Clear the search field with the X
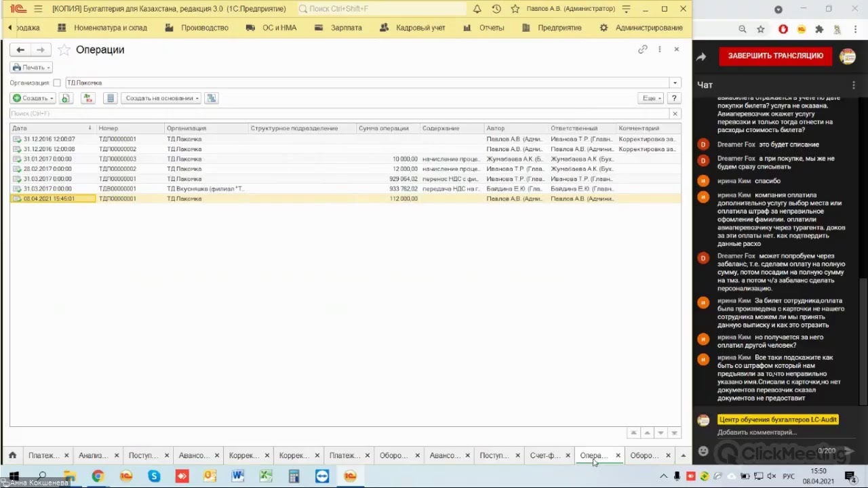 [675, 113]
